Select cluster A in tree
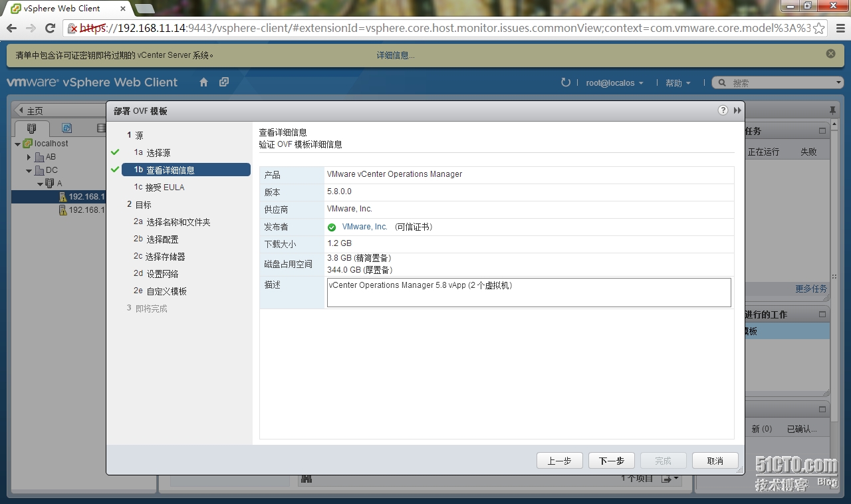The image size is (851, 504). (53, 184)
